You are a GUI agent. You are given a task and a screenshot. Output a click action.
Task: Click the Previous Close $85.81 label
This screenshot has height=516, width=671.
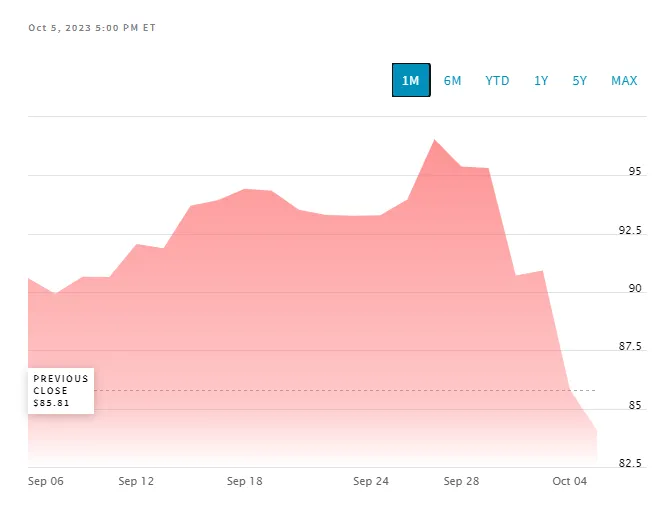61,390
